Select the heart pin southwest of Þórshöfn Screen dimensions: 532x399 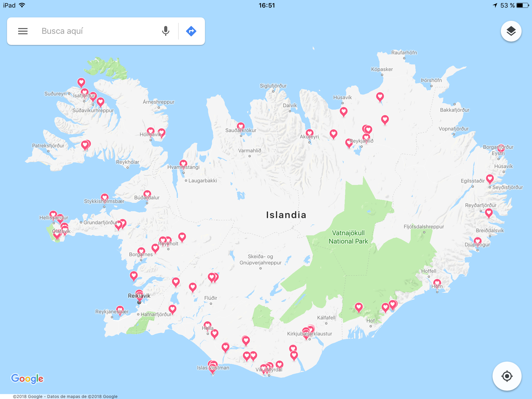click(380, 97)
